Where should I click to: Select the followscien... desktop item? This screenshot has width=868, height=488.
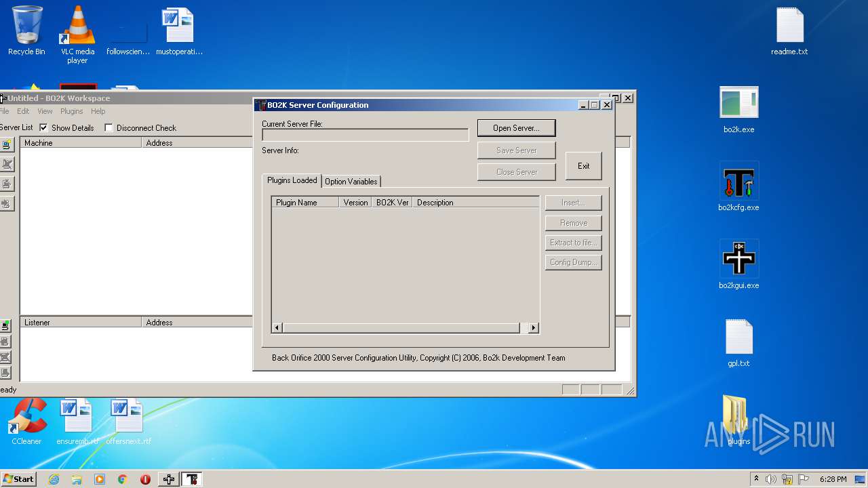click(x=128, y=37)
